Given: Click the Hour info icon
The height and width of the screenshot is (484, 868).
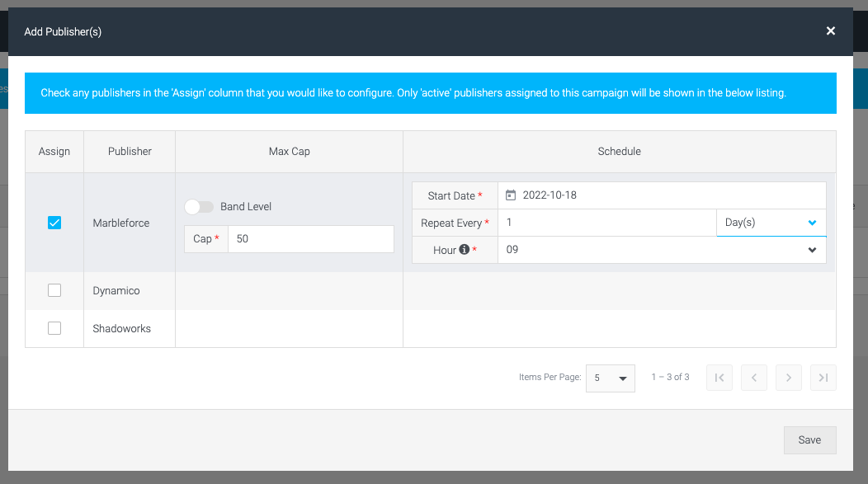Looking at the screenshot, I should click(465, 250).
